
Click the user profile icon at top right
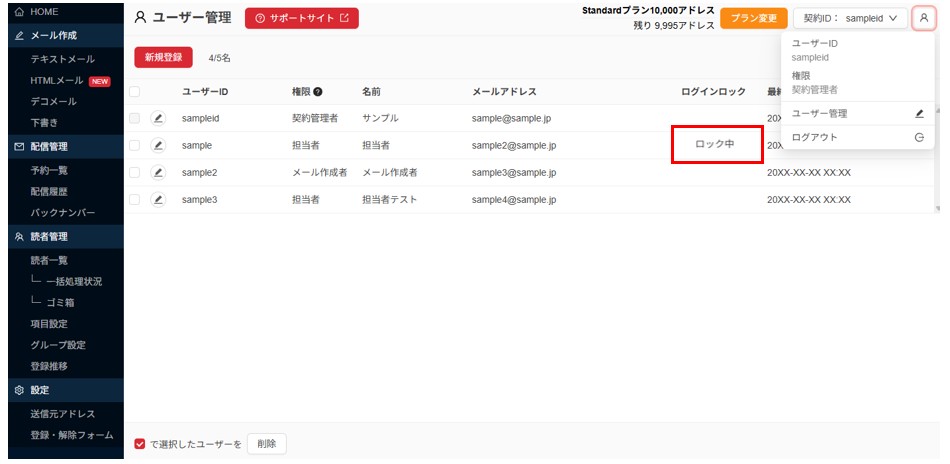pyautogui.click(x=923, y=18)
